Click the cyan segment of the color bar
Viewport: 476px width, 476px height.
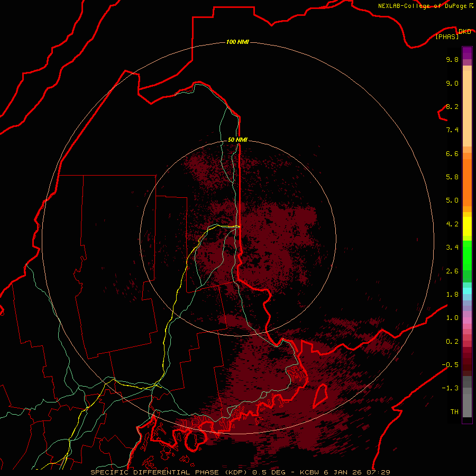[467, 291]
